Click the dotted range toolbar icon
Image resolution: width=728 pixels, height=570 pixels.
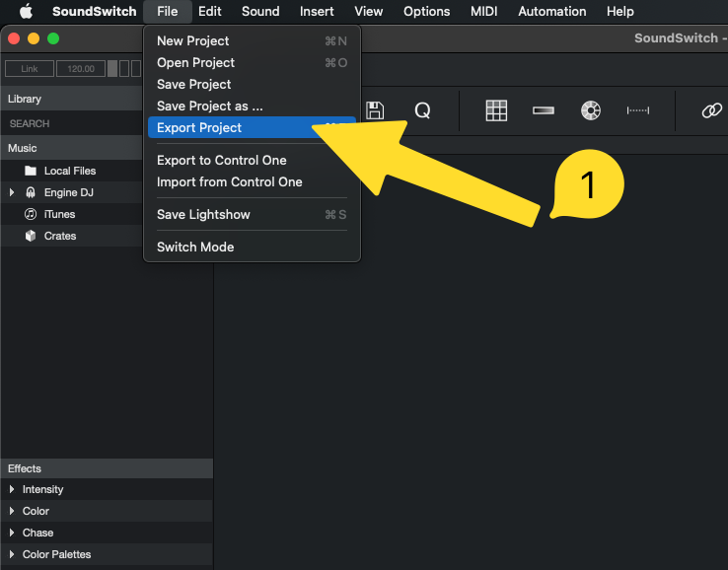pos(638,110)
